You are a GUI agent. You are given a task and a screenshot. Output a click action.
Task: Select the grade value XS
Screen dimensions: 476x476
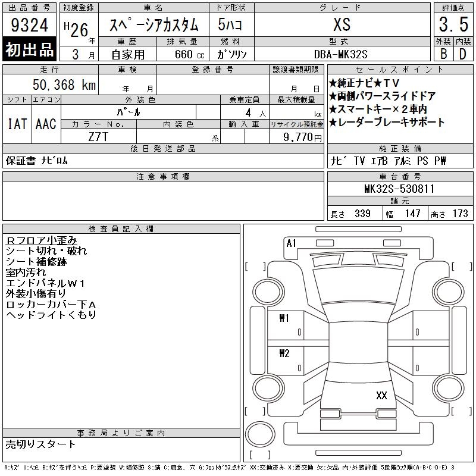pos(342,24)
